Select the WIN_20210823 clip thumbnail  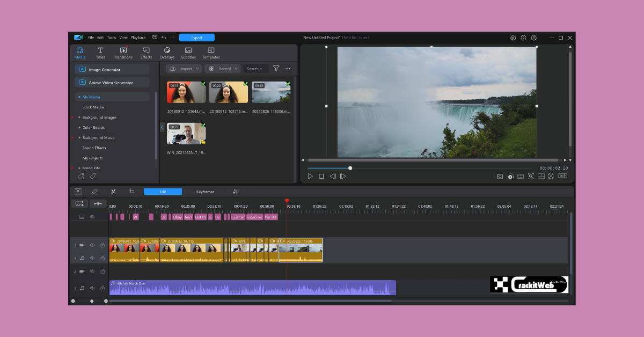[186, 134]
